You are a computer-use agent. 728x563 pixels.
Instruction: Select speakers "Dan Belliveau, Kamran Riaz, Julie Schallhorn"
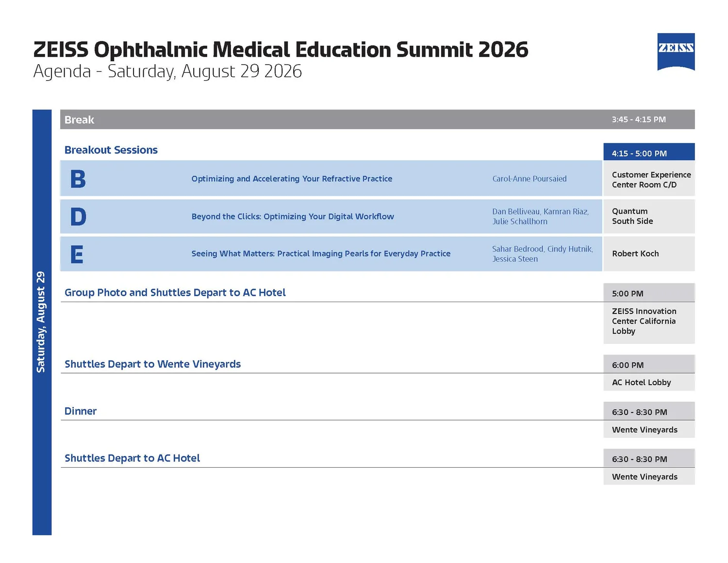tap(540, 217)
